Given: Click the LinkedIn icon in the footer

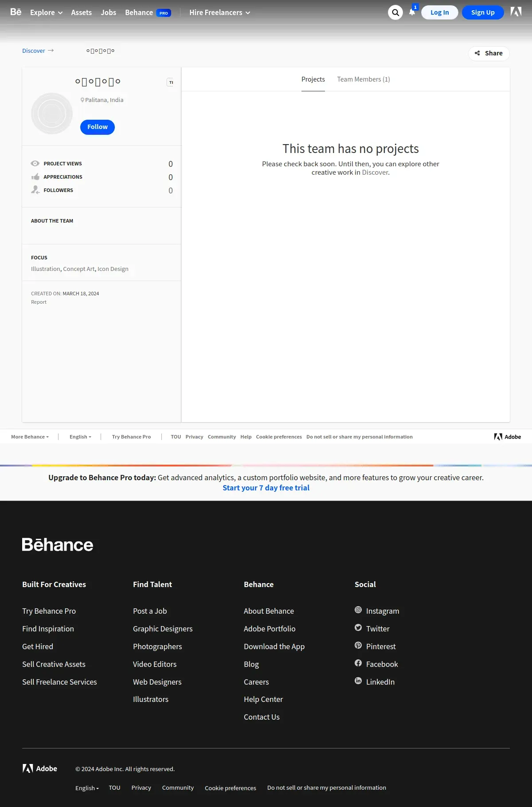Looking at the screenshot, I should coord(358,681).
